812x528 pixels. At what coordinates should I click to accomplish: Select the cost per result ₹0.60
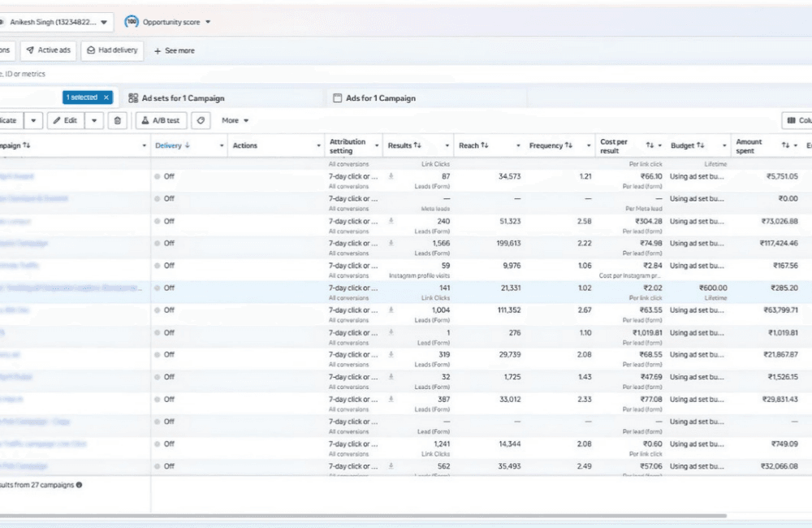click(x=652, y=444)
